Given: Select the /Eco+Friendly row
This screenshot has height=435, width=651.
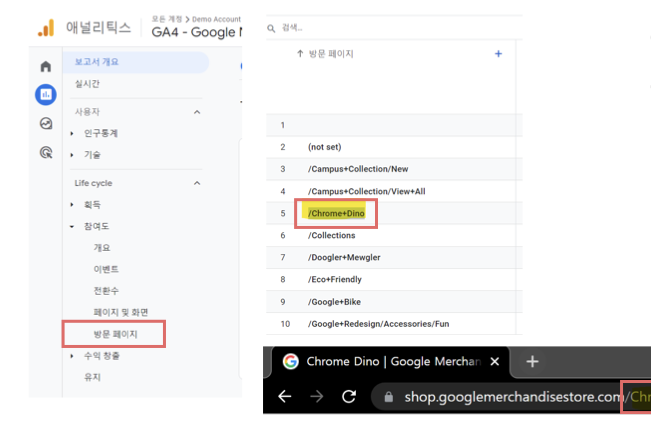Looking at the screenshot, I should pos(394,279).
